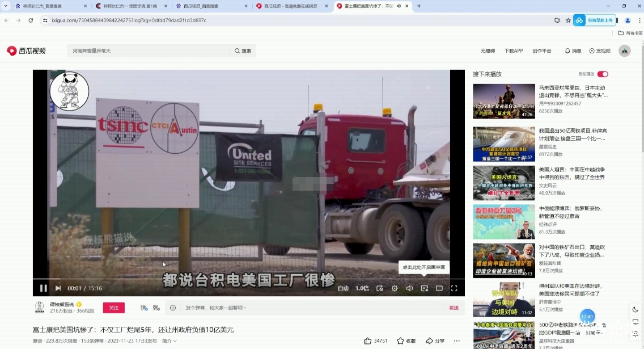Reload the page
The image size is (644, 349).
(x=31, y=20)
